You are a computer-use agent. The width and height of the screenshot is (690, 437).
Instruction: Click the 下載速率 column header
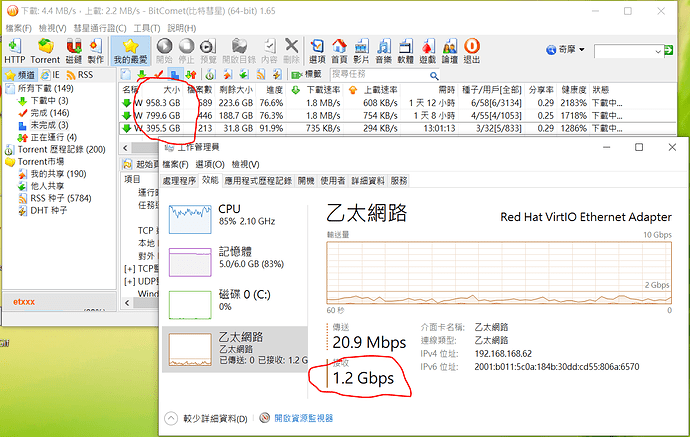pyautogui.click(x=323, y=90)
